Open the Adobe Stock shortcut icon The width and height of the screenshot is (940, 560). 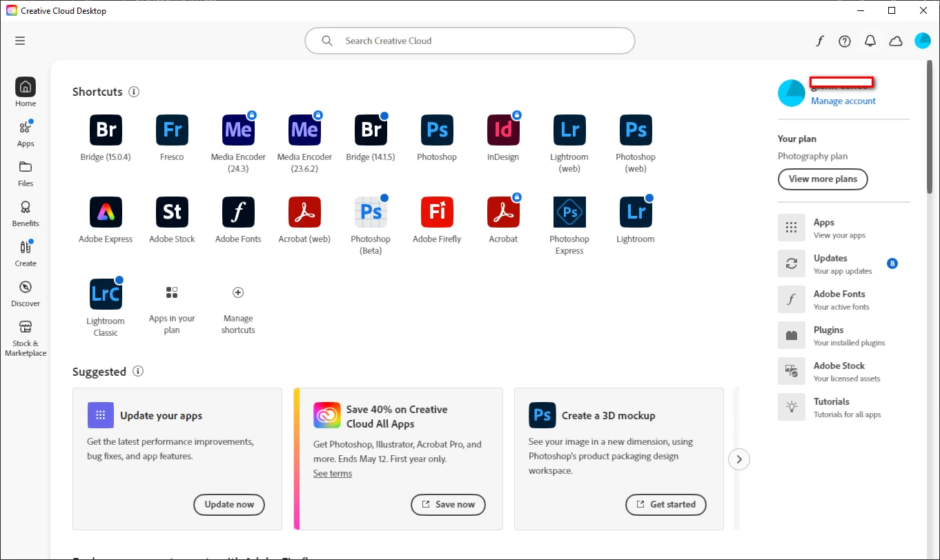click(172, 212)
